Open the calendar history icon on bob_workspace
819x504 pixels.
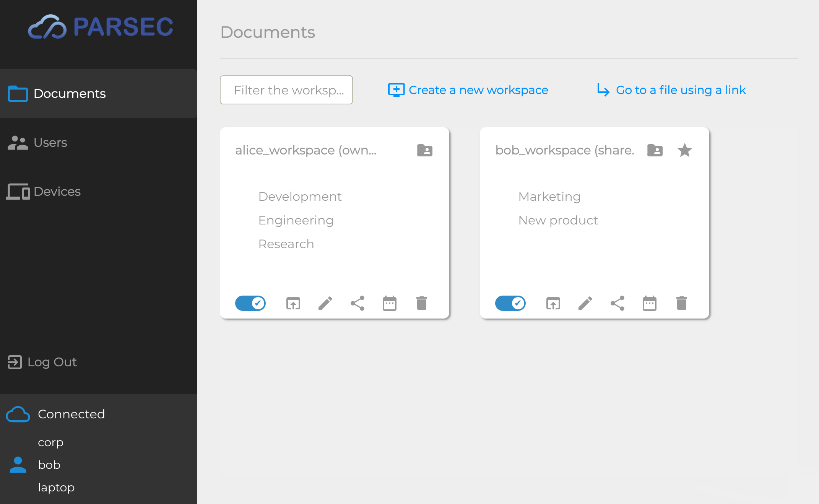[649, 303]
